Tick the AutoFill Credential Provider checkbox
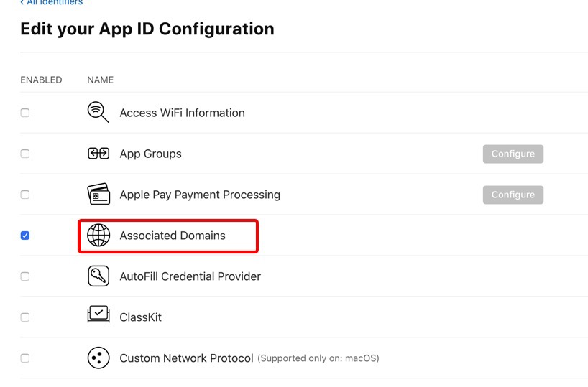The height and width of the screenshot is (387, 588). pos(25,276)
